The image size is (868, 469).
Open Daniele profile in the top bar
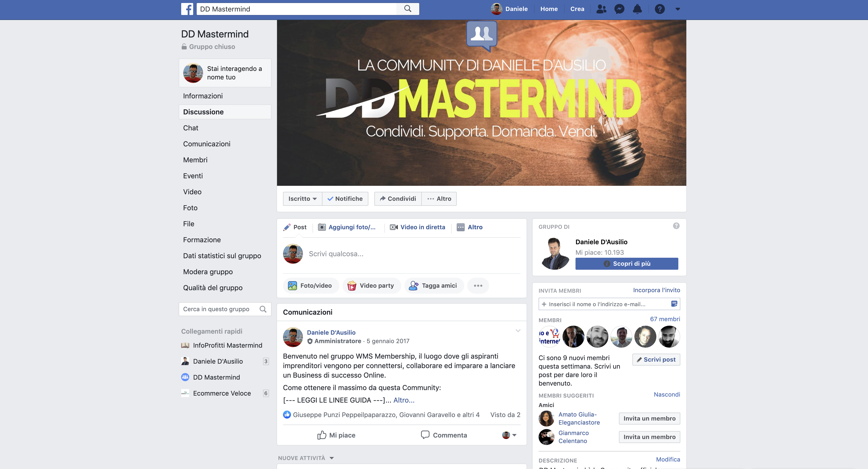point(509,9)
